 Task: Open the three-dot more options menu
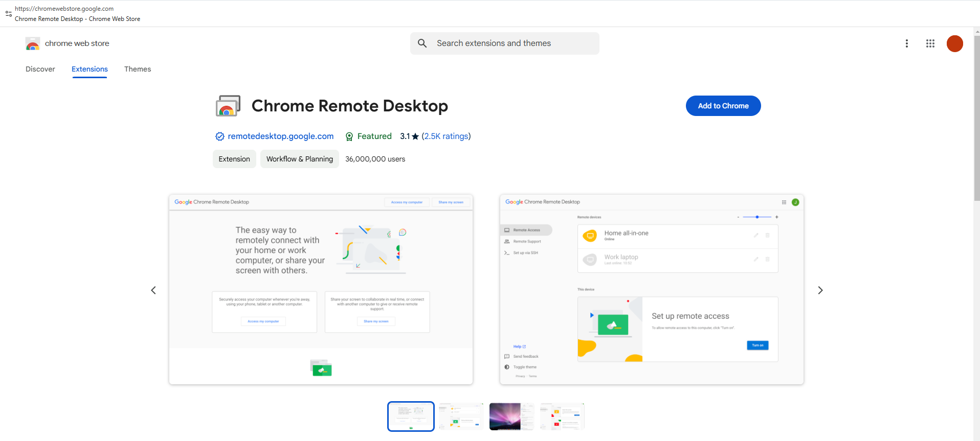pos(907,43)
